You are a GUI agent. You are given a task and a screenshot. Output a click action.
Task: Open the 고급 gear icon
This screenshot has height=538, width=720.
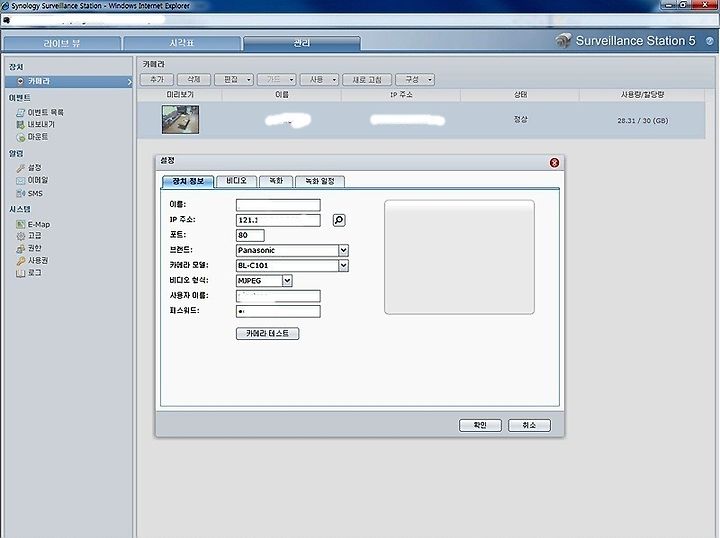[x=20, y=235]
